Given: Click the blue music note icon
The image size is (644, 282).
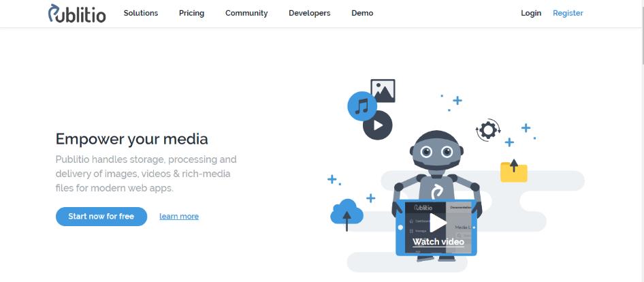Looking at the screenshot, I should pyautogui.click(x=362, y=106).
